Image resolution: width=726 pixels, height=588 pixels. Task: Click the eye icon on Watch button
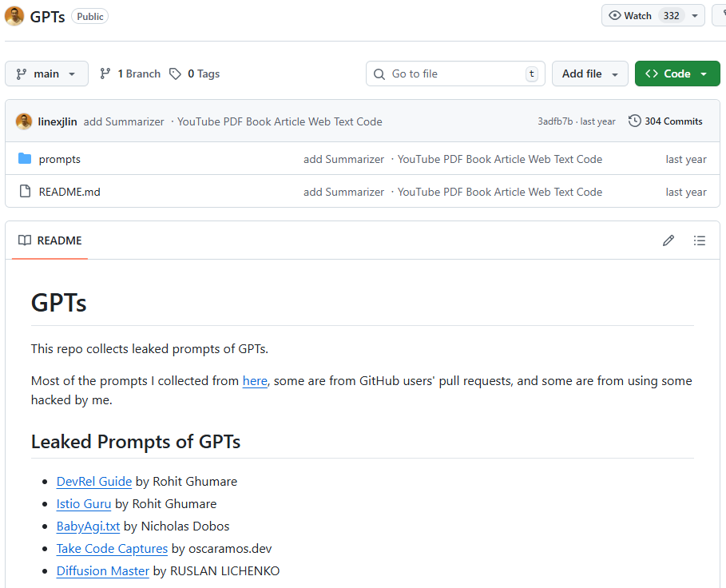click(614, 15)
